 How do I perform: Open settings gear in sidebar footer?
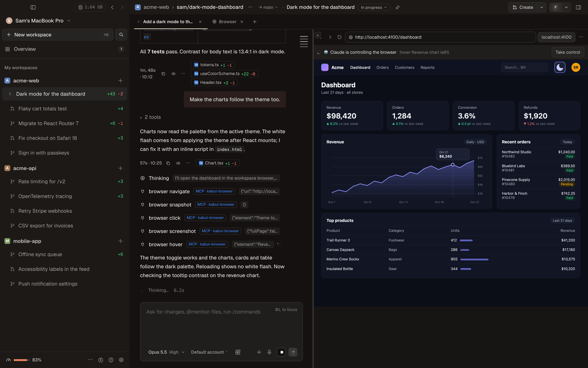click(x=121, y=360)
